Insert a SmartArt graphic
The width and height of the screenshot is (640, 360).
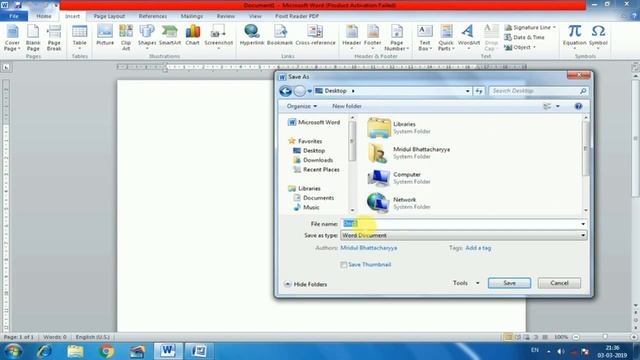coord(170,35)
